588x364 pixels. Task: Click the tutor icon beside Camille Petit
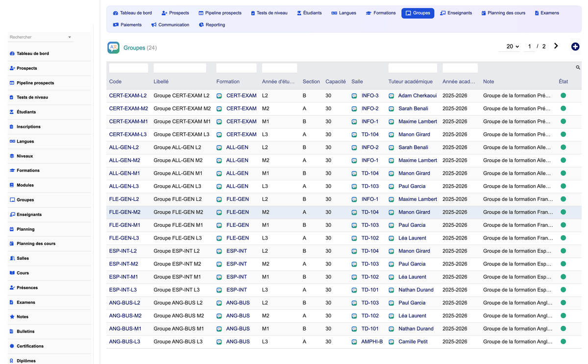tap(391, 342)
